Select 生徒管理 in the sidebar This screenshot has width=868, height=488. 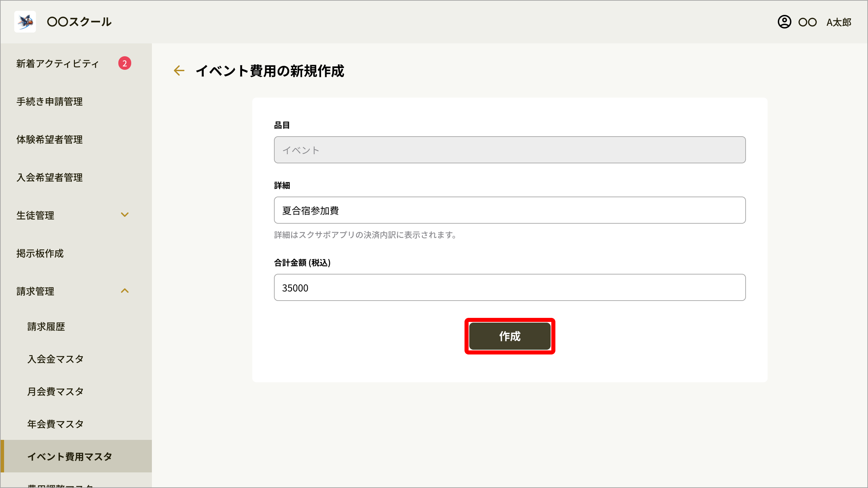click(x=35, y=216)
